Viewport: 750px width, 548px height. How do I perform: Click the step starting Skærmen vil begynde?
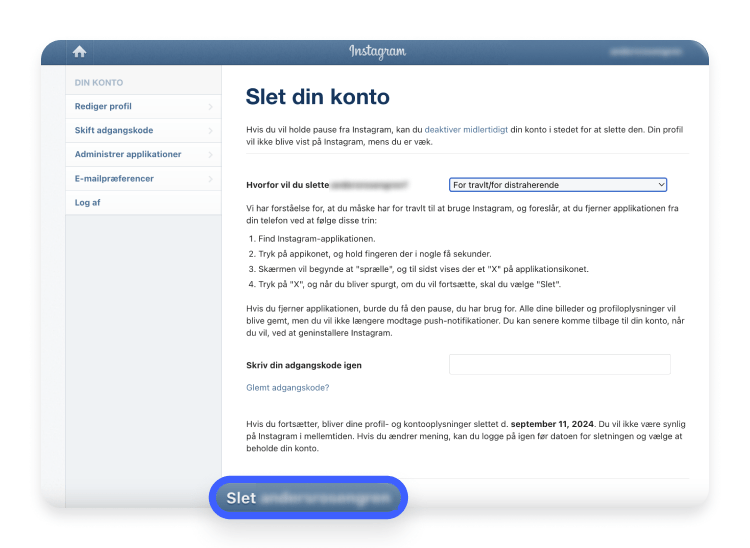[423, 269]
